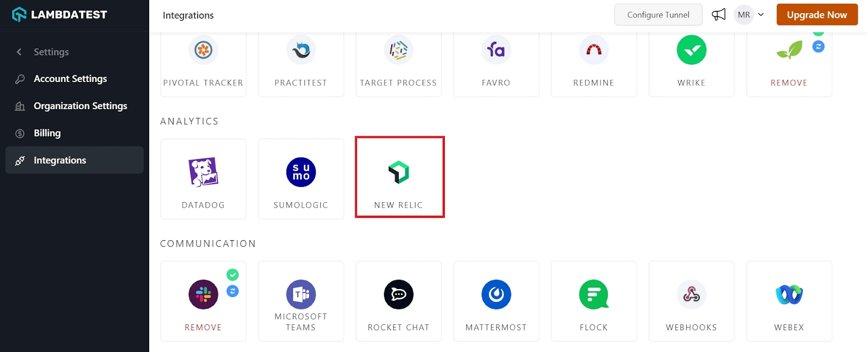Open the Datadog integration icon

pyautogui.click(x=203, y=172)
